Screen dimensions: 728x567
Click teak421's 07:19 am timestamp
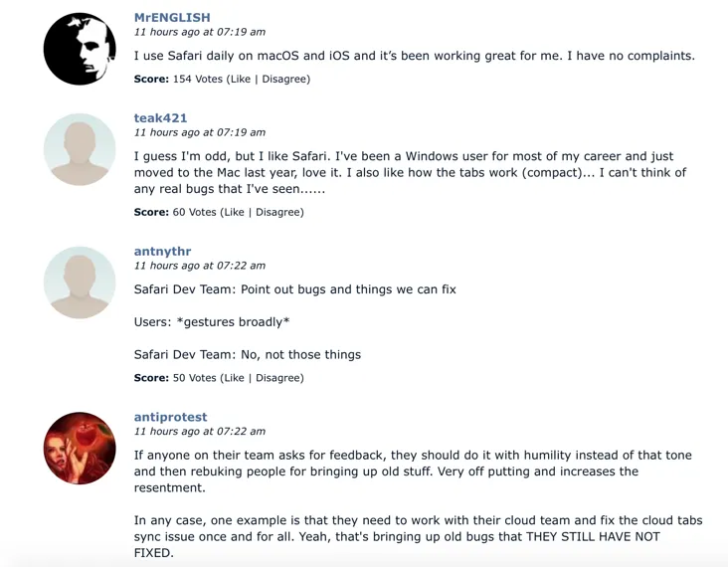[199, 132]
